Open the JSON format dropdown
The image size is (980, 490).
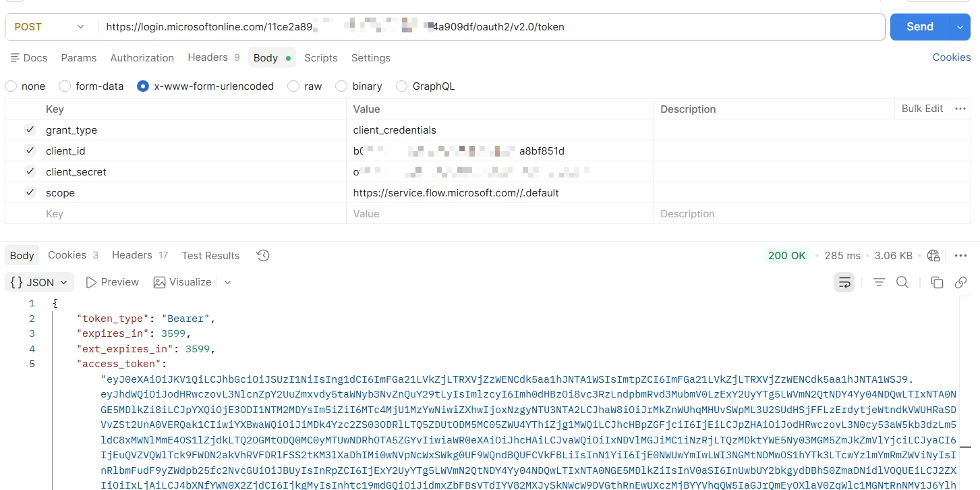pos(40,282)
